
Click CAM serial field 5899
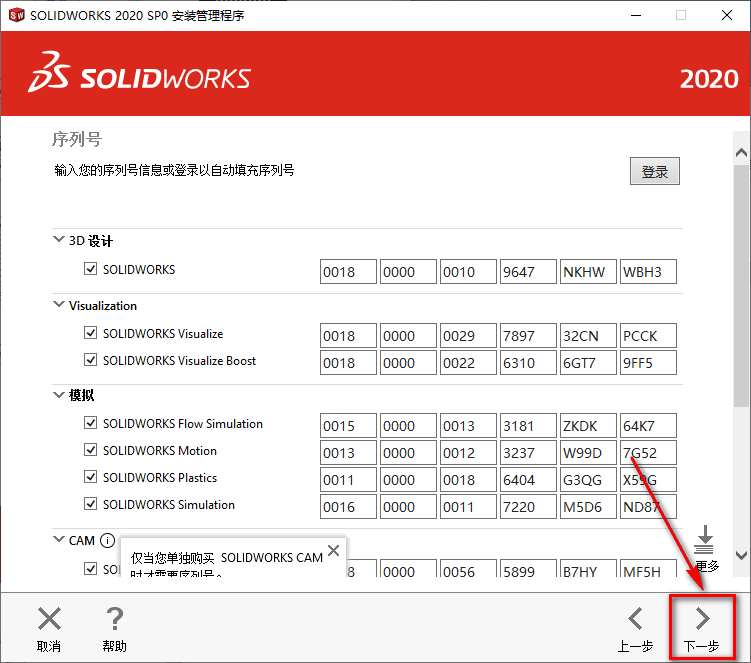(x=528, y=569)
